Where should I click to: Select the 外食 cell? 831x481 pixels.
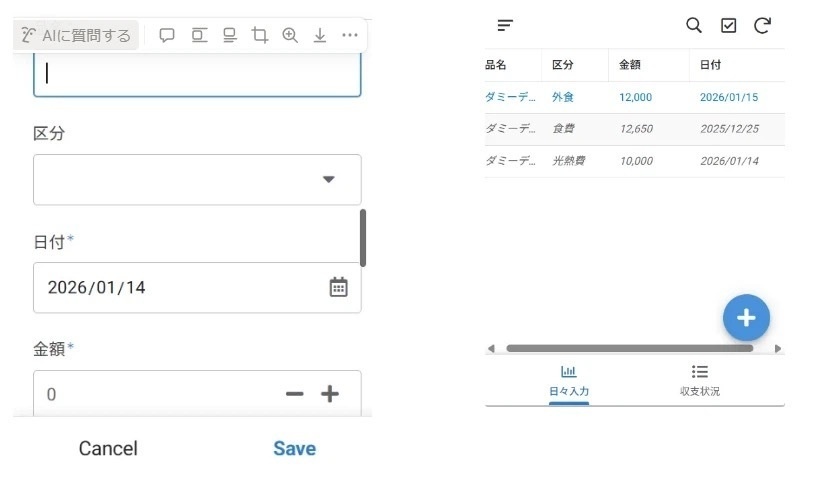[x=563, y=97]
